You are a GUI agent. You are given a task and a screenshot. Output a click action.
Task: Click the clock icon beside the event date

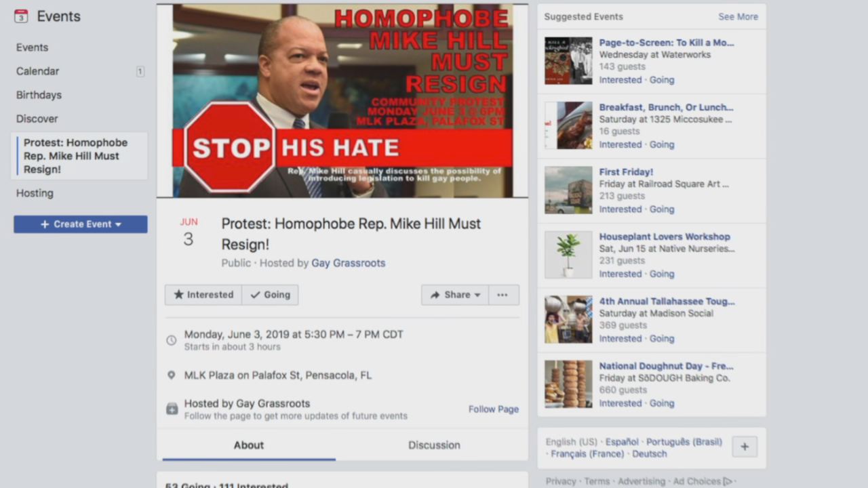tap(172, 340)
